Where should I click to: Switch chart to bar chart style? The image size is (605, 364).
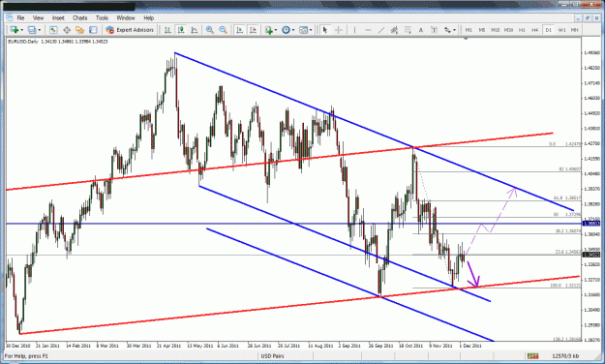point(167,30)
